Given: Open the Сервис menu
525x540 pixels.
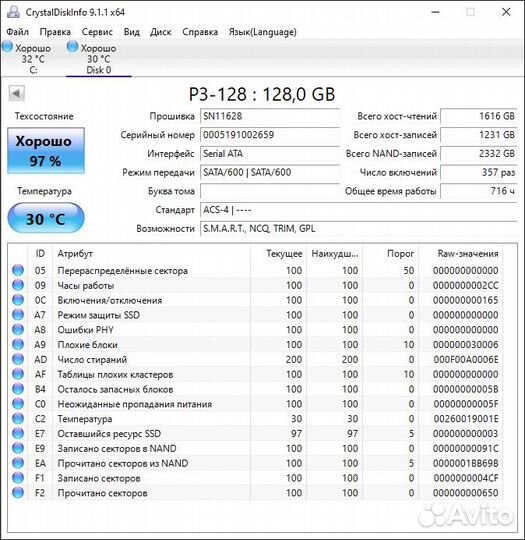Looking at the screenshot, I should pos(97,32).
